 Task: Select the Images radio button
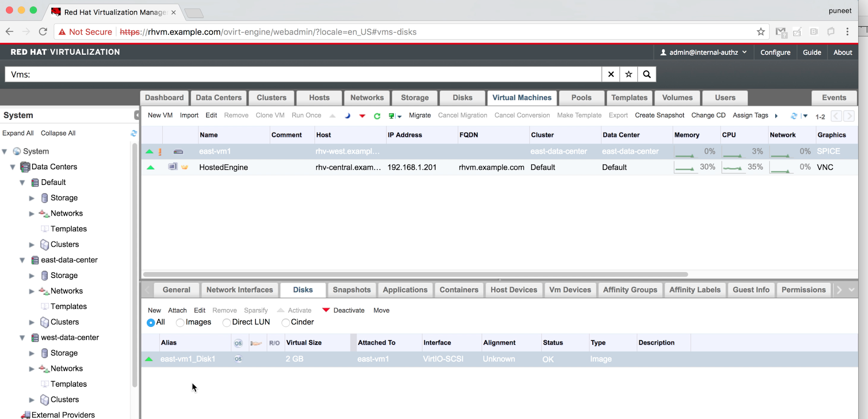pos(180,323)
